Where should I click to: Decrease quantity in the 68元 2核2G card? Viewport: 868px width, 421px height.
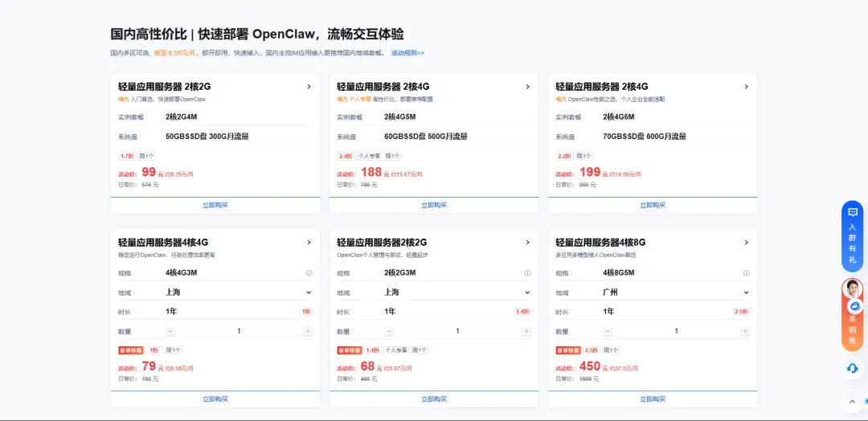pyautogui.click(x=389, y=331)
